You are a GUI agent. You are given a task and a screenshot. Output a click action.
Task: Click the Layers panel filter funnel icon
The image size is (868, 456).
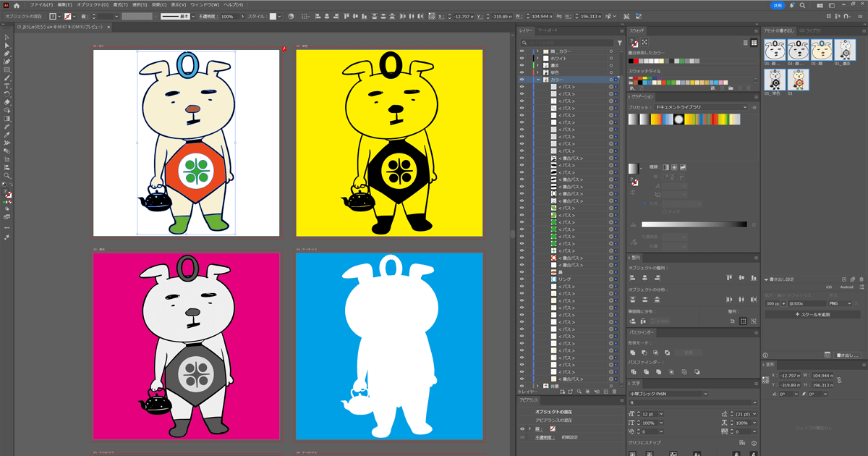click(x=619, y=43)
